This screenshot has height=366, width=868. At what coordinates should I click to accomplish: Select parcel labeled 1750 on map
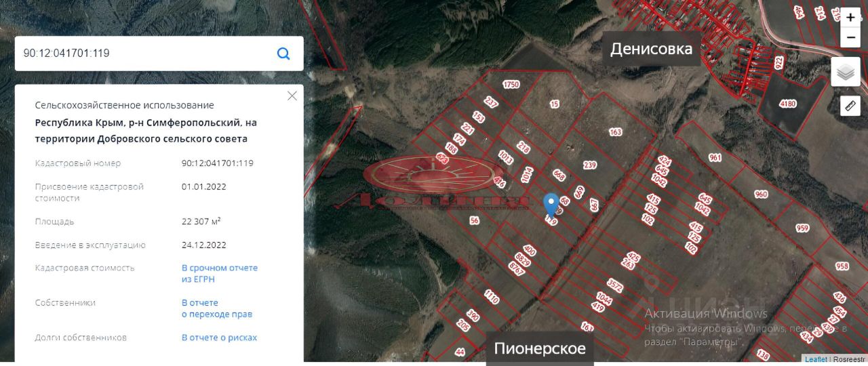[x=511, y=85]
